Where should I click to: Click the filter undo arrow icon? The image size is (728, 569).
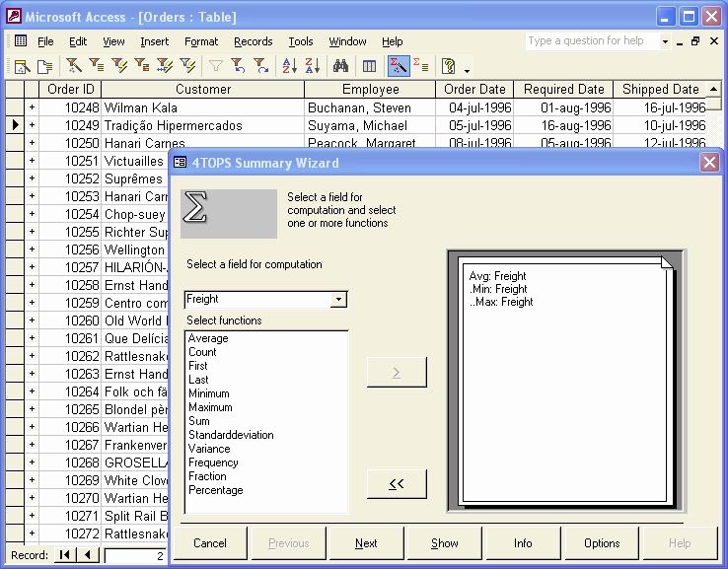(x=238, y=65)
